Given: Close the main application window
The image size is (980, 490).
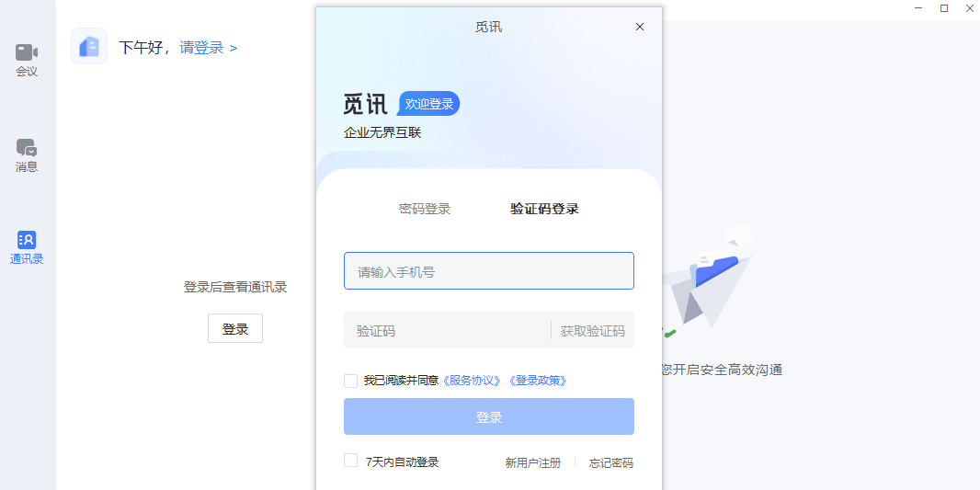Looking at the screenshot, I should pos(969,8).
